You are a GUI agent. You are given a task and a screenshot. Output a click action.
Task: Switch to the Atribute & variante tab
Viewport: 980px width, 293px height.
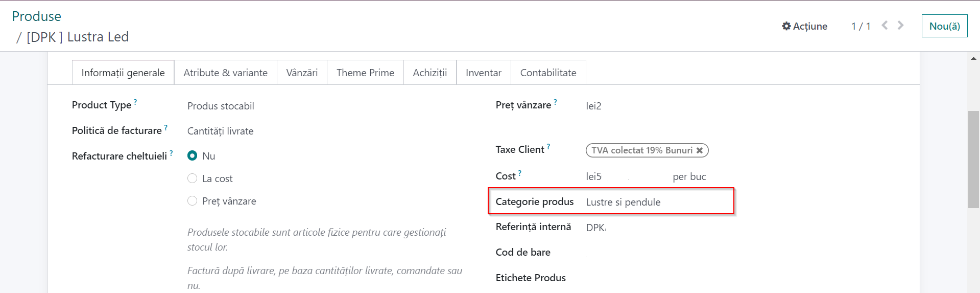(x=225, y=73)
